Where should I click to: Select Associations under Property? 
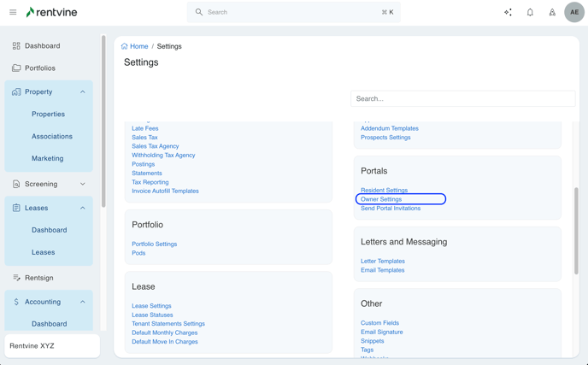(52, 136)
